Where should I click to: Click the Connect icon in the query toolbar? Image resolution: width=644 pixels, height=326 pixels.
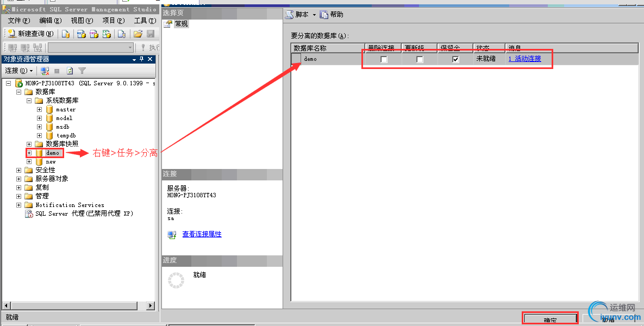[x=12, y=48]
